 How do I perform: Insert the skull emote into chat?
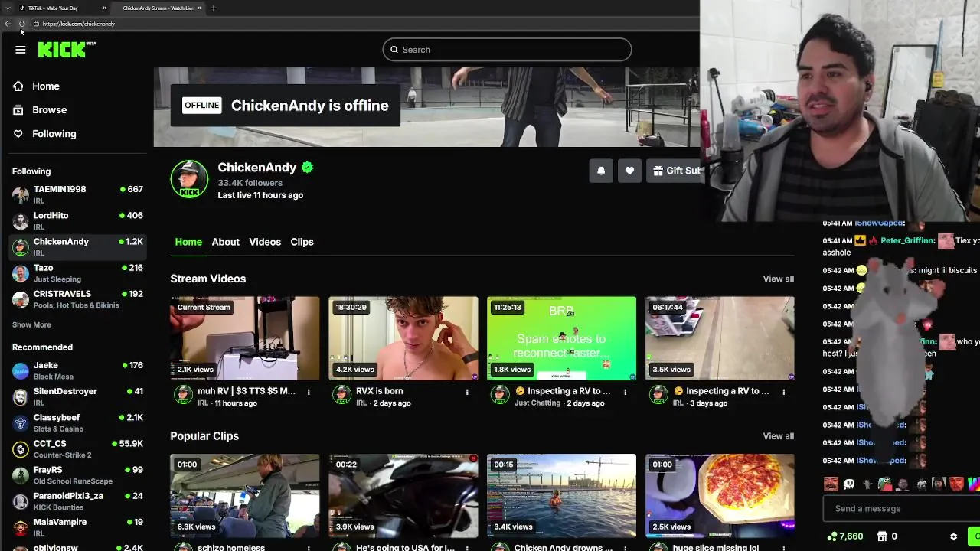point(849,484)
